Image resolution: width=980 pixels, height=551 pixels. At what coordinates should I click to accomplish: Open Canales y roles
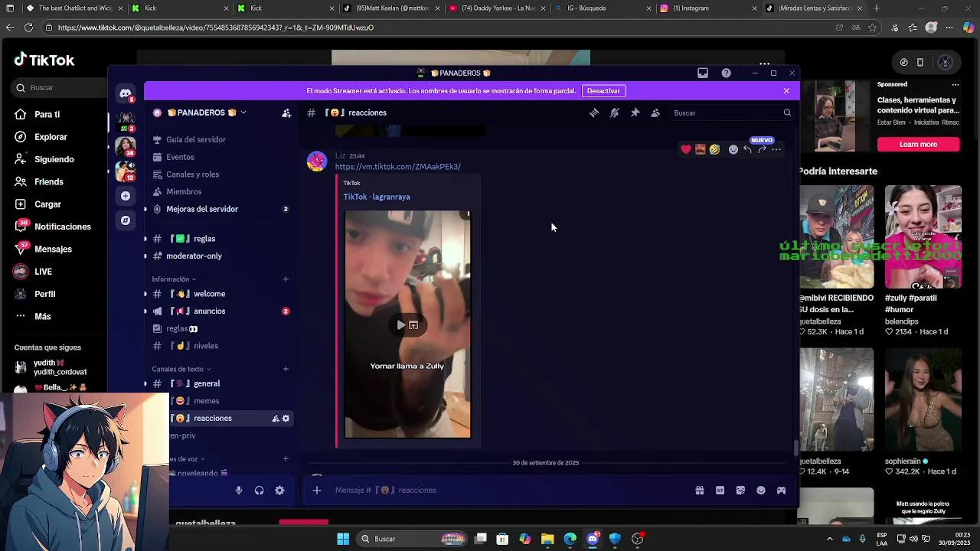pyautogui.click(x=219, y=174)
